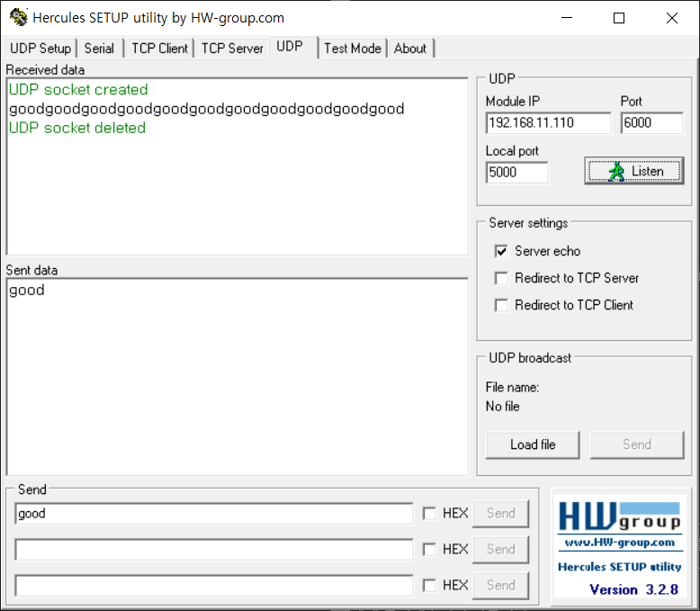
Task: Enable Redirect to TCP Client option
Action: (501, 305)
